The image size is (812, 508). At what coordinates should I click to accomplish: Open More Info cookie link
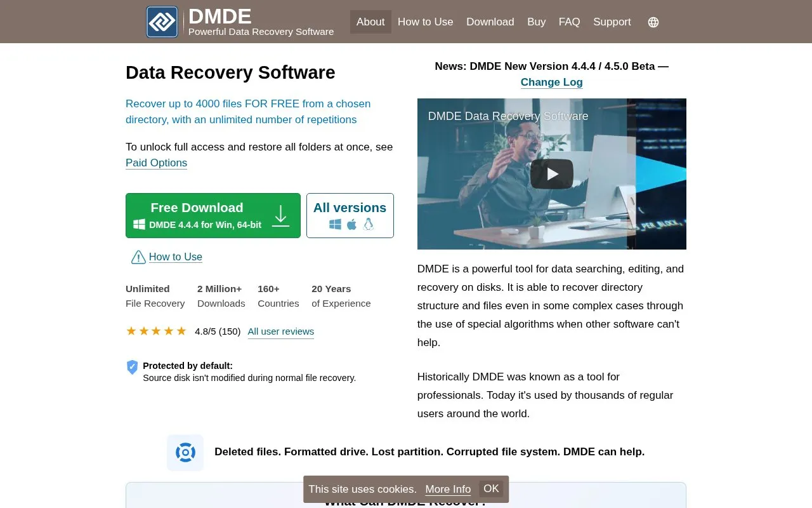pos(448,489)
